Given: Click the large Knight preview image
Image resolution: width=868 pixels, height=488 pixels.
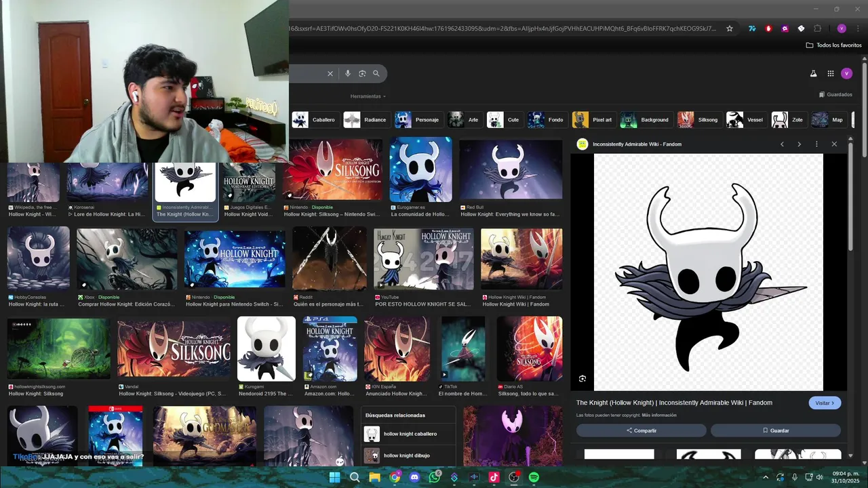Looking at the screenshot, I should [709, 272].
